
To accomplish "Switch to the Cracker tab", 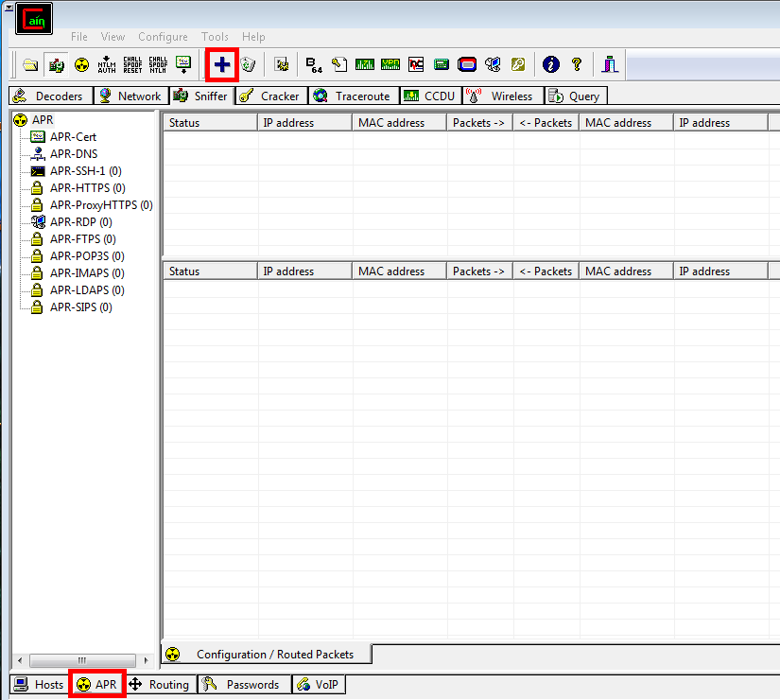I will click(x=271, y=96).
